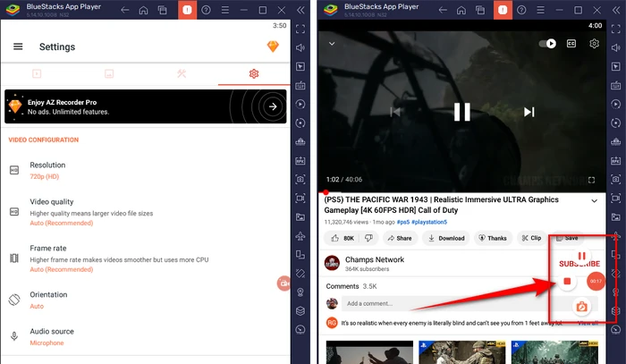626x364 pixels.
Task: Pause the playing video
Action: (x=461, y=112)
